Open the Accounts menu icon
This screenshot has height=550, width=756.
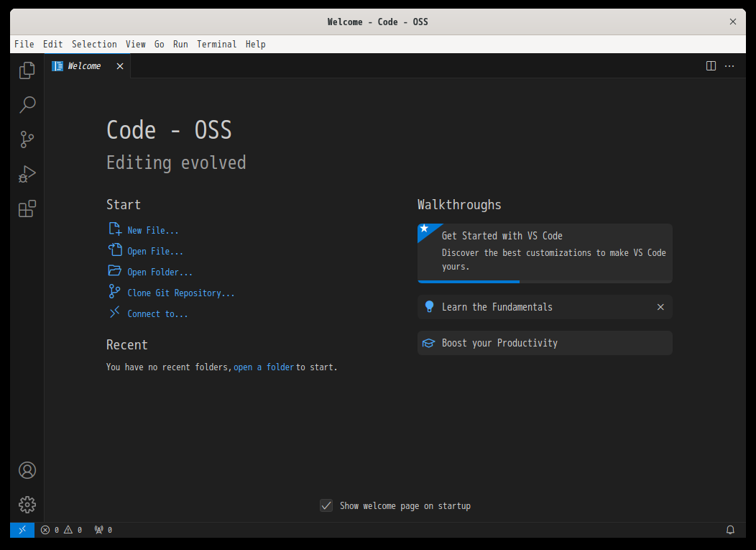point(27,470)
